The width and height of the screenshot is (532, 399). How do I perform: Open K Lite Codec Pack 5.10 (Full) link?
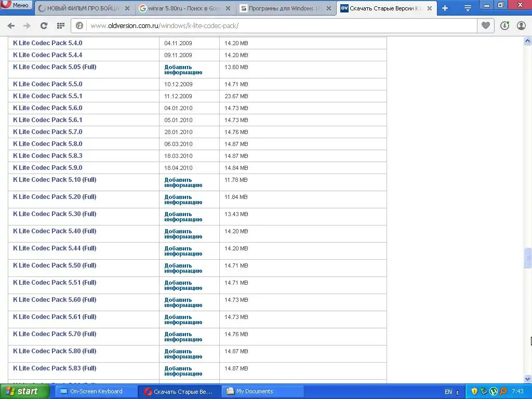click(x=55, y=179)
